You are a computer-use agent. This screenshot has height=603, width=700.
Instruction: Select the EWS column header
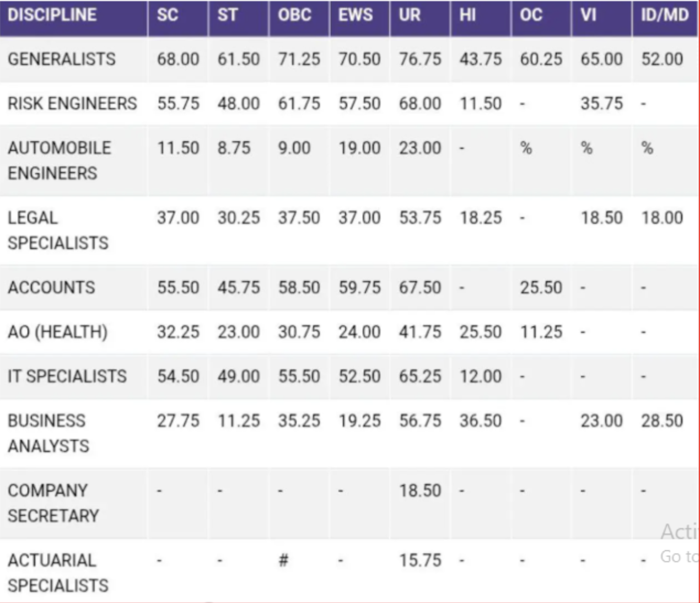point(356,15)
